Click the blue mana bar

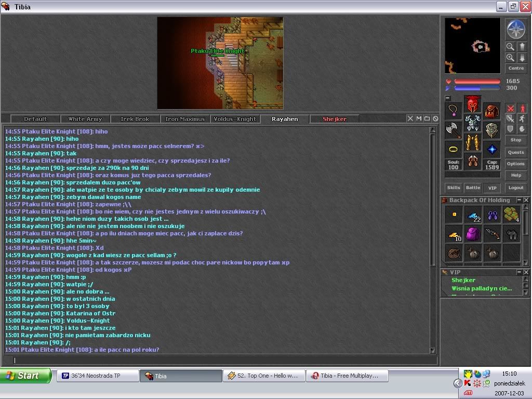coord(477,88)
